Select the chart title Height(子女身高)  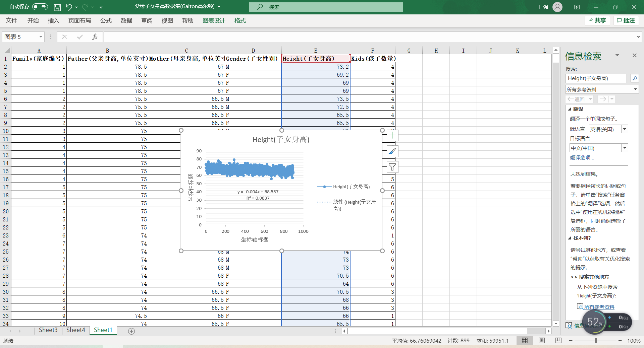pyautogui.click(x=281, y=139)
